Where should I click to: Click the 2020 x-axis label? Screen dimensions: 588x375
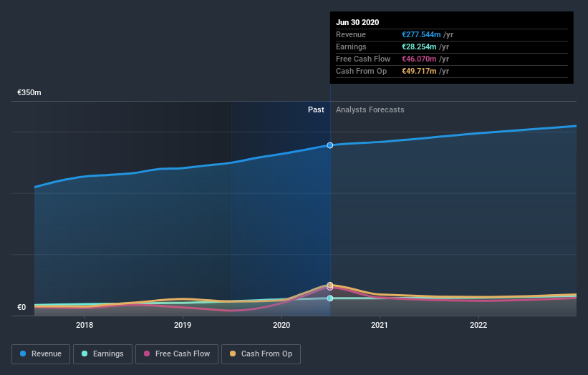(x=281, y=325)
